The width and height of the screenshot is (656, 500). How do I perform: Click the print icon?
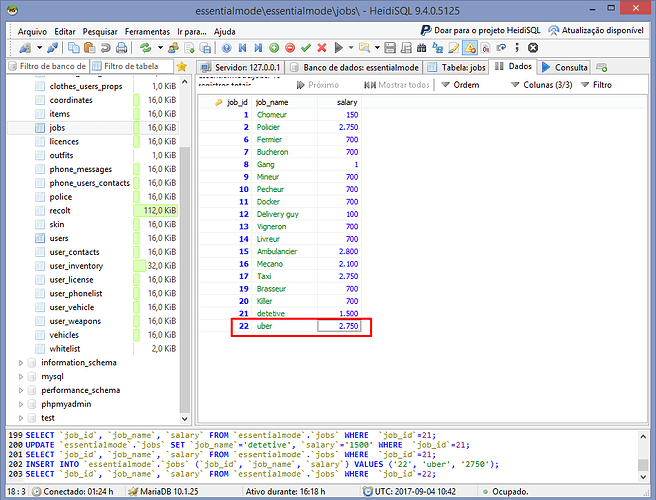(121, 48)
